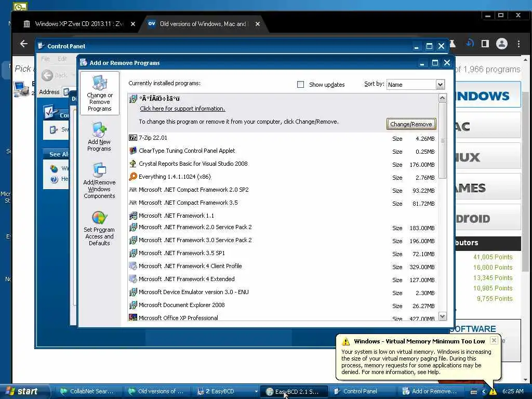Click Microsoft Document Explorer 2008 icon

pyautogui.click(x=133, y=305)
